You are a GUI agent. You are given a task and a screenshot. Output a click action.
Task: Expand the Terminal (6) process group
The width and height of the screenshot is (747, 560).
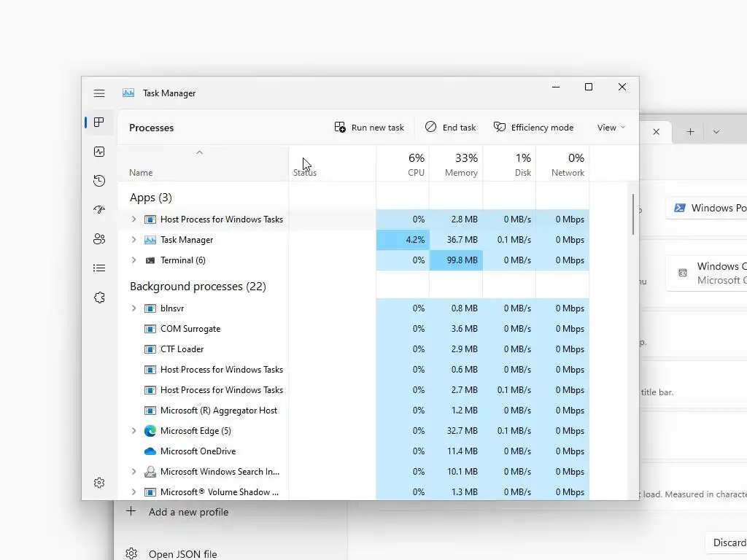point(134,260)
